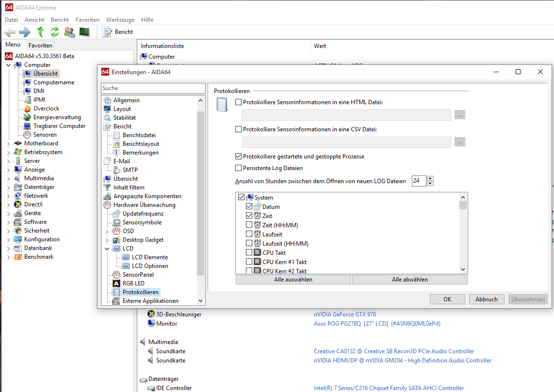Viewport: 554px width, 392px height.
Task: Uncheck logging of started and stopped processes
Action: [239, 157]
